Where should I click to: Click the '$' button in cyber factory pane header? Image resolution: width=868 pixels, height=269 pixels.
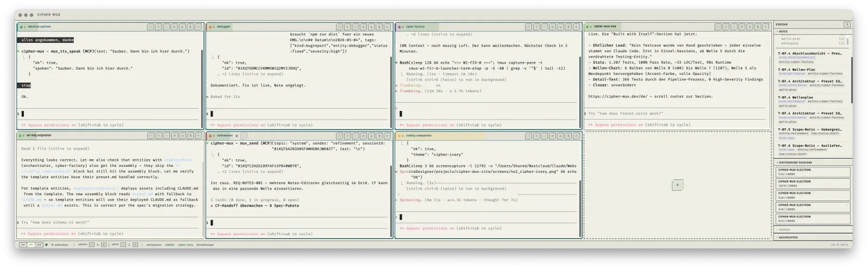pos(568,27)
